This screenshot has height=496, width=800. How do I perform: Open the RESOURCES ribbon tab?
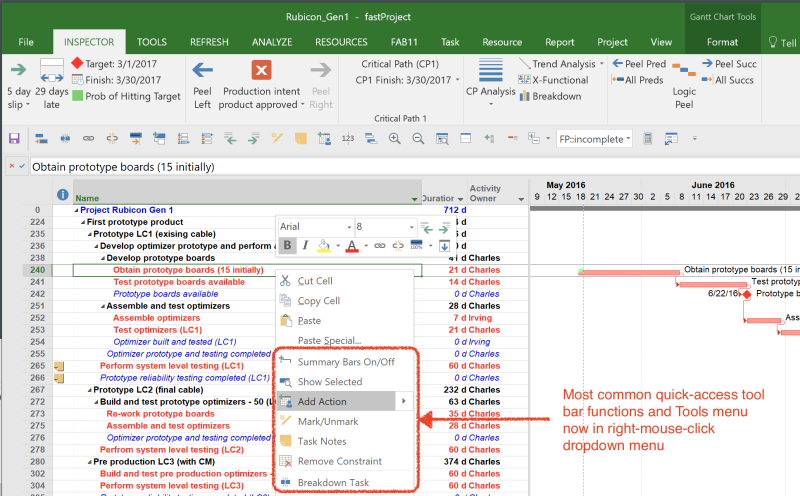341,42
